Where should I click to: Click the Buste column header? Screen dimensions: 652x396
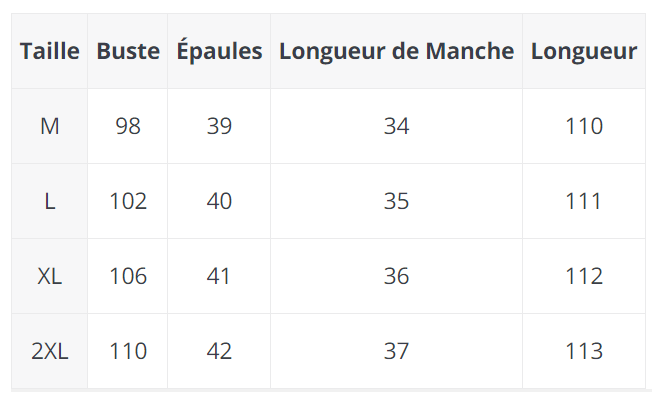(128, 51)
